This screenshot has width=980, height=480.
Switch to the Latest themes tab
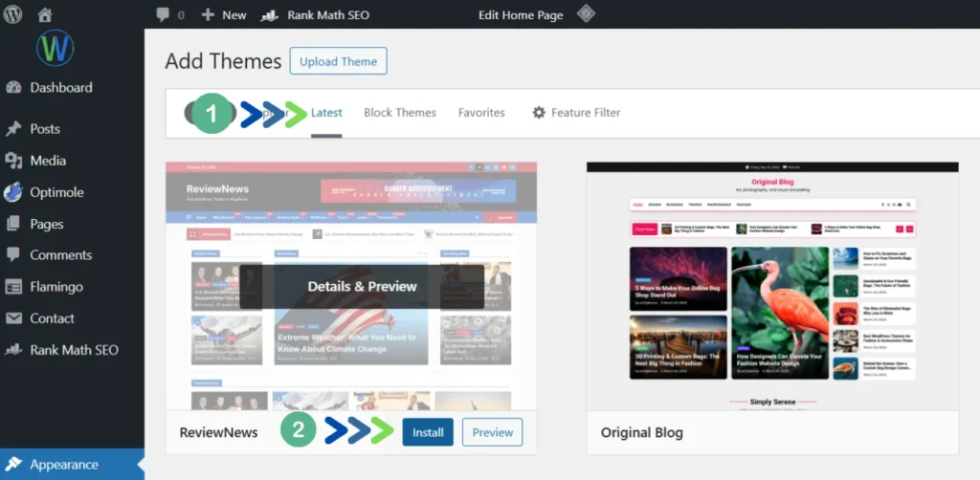(x=326, y=113)
